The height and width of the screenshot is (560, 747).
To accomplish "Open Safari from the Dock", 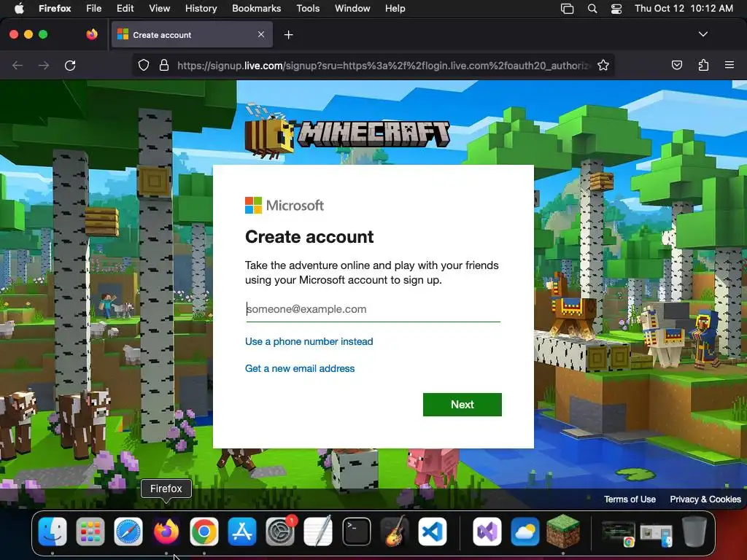I will click(x=128, y=532).
